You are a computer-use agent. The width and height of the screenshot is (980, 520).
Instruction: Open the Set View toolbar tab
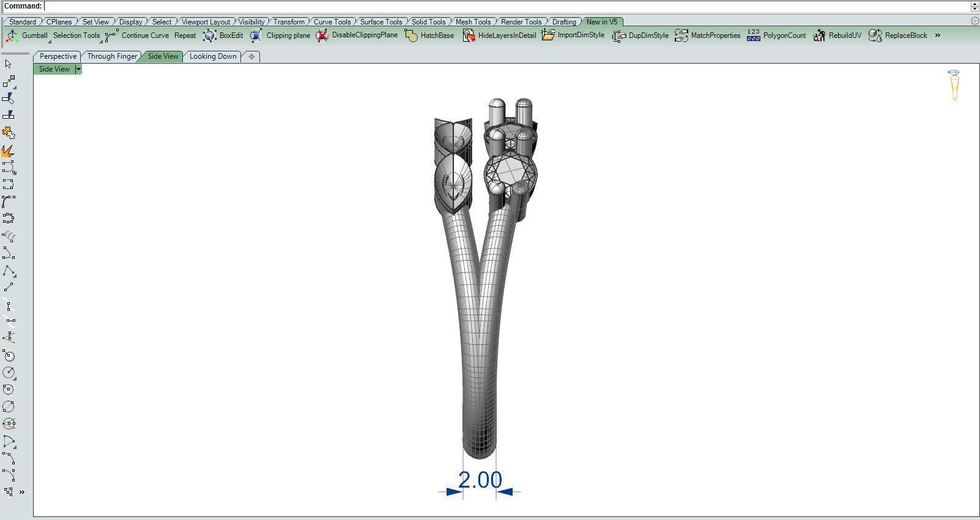[96, 21]
